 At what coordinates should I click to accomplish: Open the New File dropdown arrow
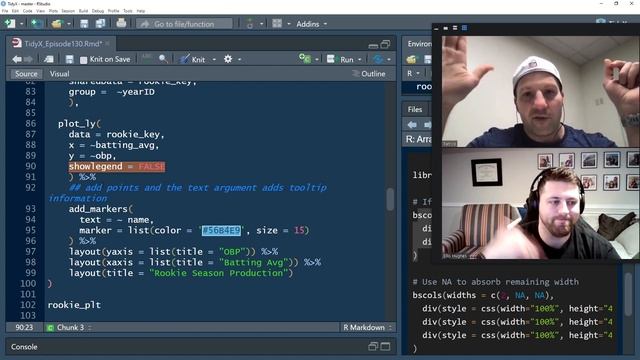(x=21, y=24)
